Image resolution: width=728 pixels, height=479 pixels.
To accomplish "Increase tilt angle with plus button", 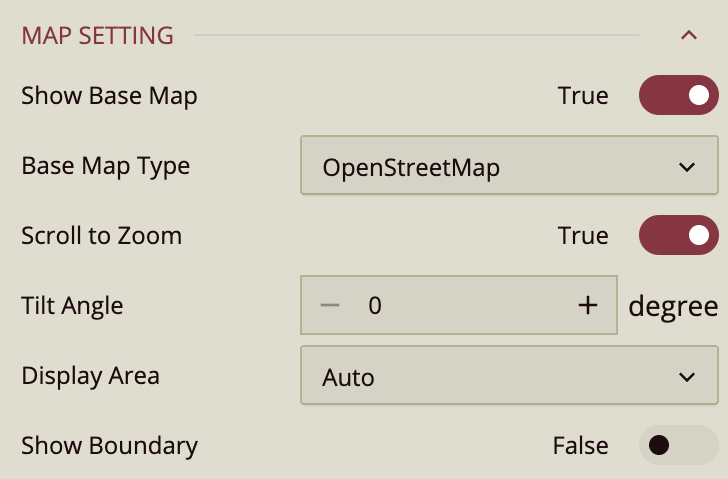I will click(x=588, y=306).
